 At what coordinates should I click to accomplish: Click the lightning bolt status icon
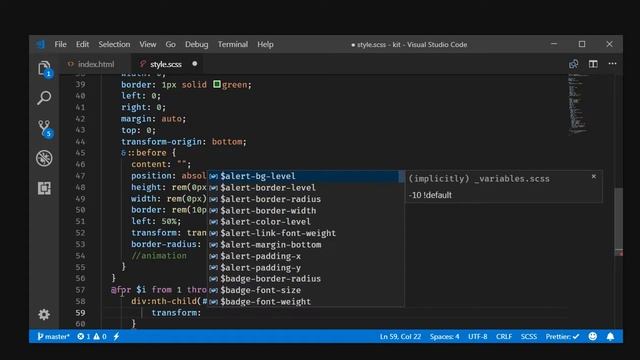pos(116,336)
